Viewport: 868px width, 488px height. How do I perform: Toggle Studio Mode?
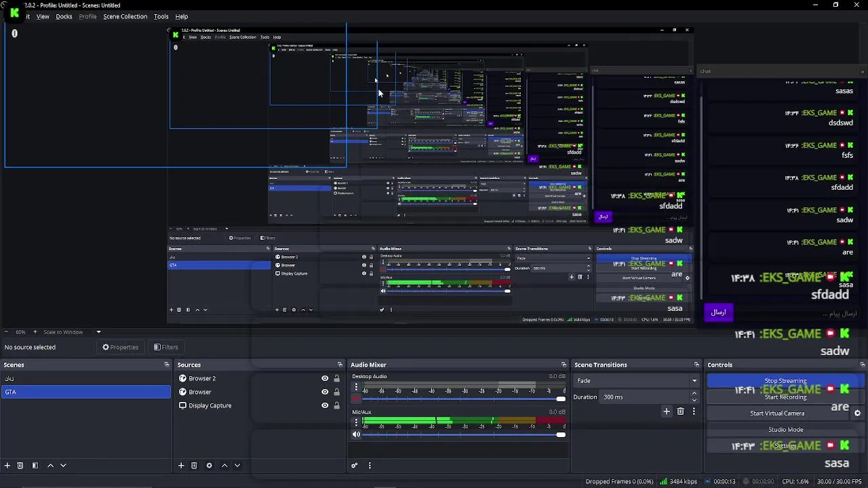point(785,430)
